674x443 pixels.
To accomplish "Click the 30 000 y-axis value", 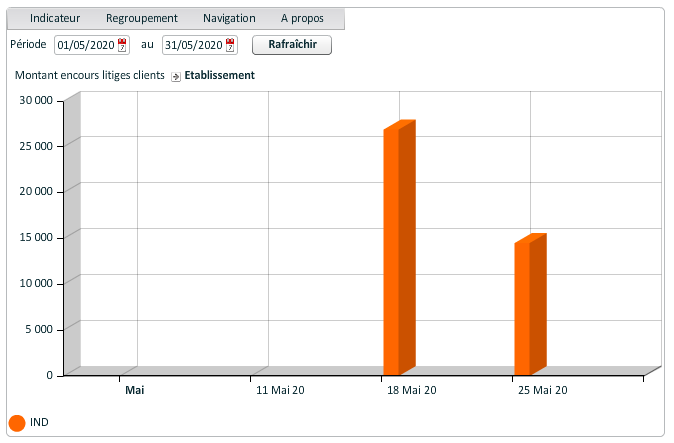I will (x=36, y=100).
